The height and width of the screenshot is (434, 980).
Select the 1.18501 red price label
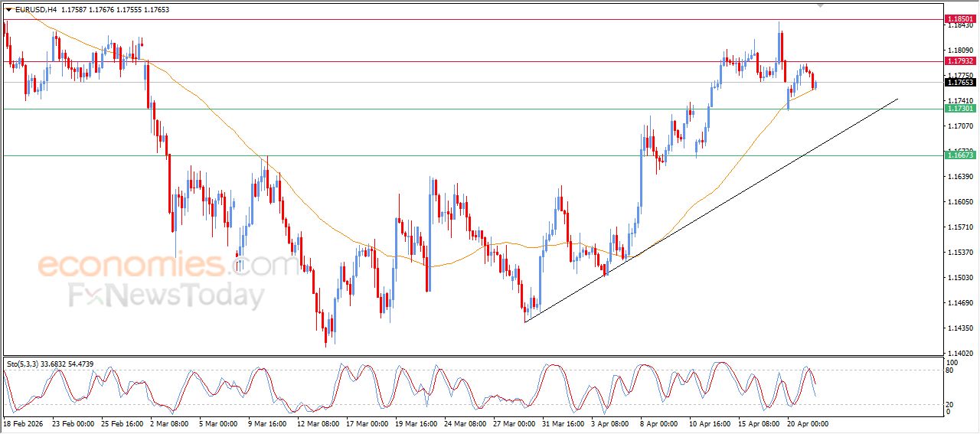click(x=960, y=18)
